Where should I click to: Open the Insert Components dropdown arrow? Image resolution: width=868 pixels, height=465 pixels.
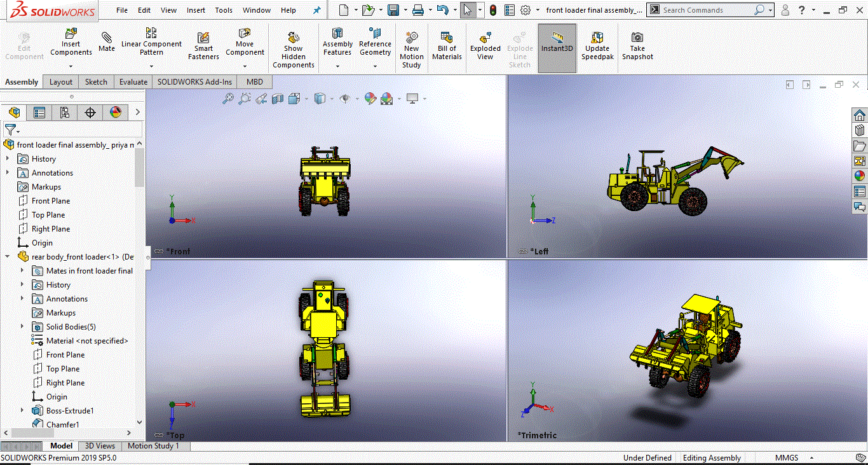pyautogui.click(x=71, y=66)
